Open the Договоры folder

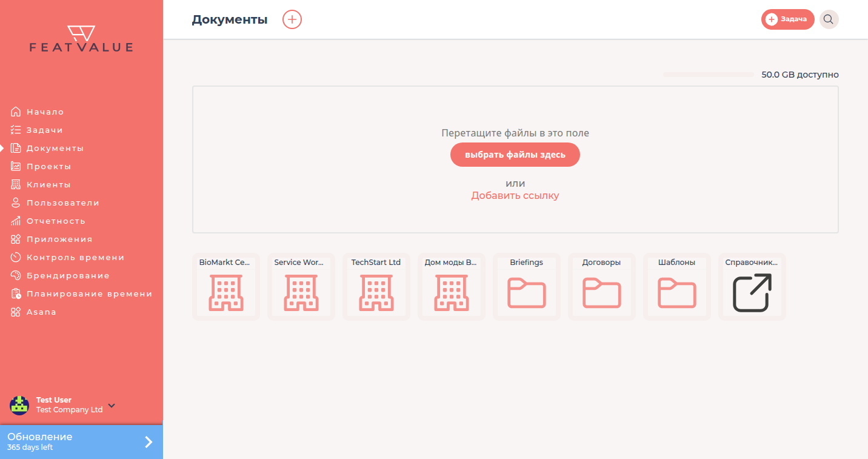click(602, 287)
